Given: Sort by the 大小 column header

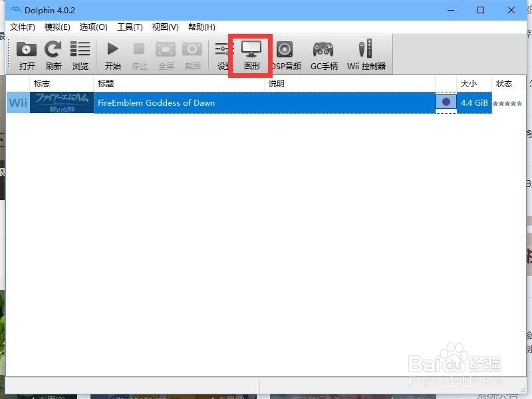Looking at the screenshot, I should [474, 84].
